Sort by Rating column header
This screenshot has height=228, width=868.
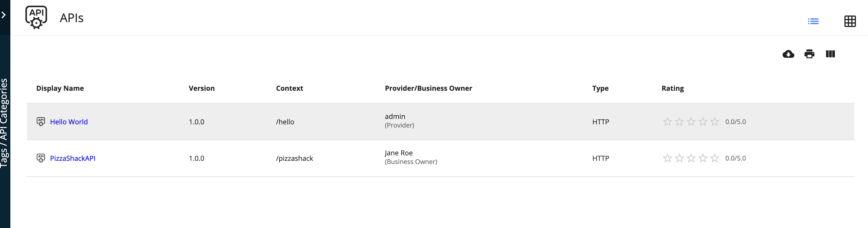coord(673,88)
